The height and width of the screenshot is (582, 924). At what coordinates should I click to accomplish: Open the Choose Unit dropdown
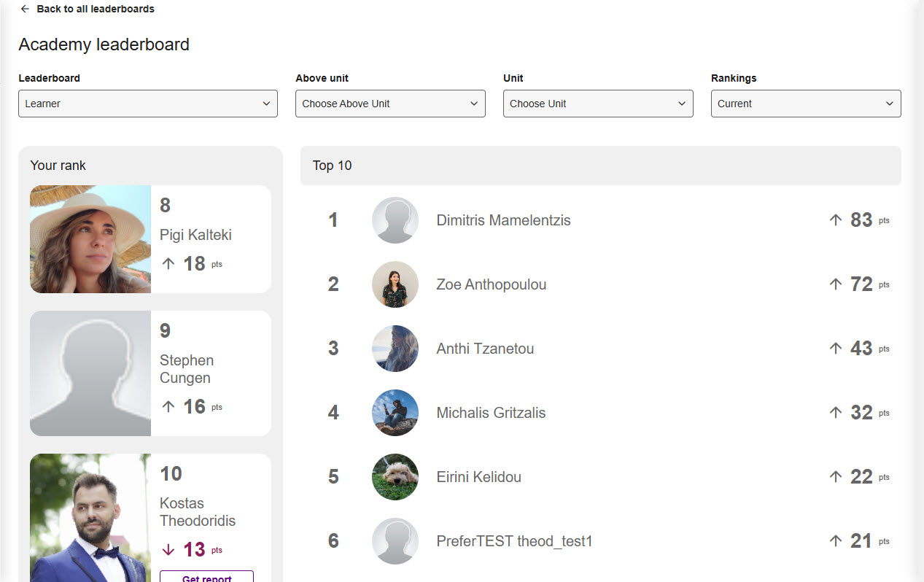coord(598,104)
